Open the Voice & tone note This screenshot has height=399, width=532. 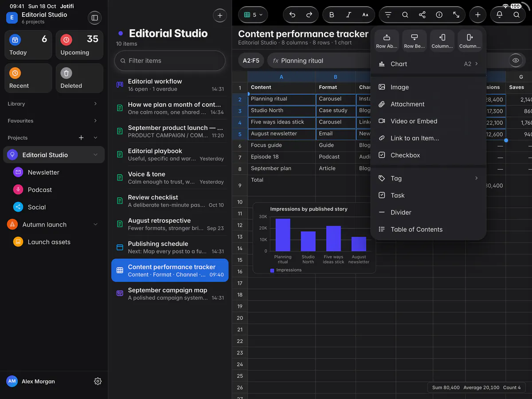[x=170, y=178]
